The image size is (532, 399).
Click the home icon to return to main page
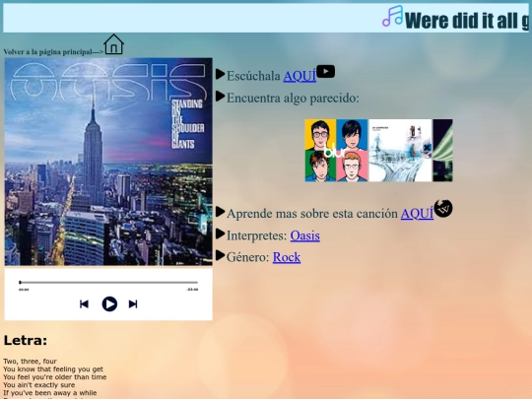pos(113,44)
